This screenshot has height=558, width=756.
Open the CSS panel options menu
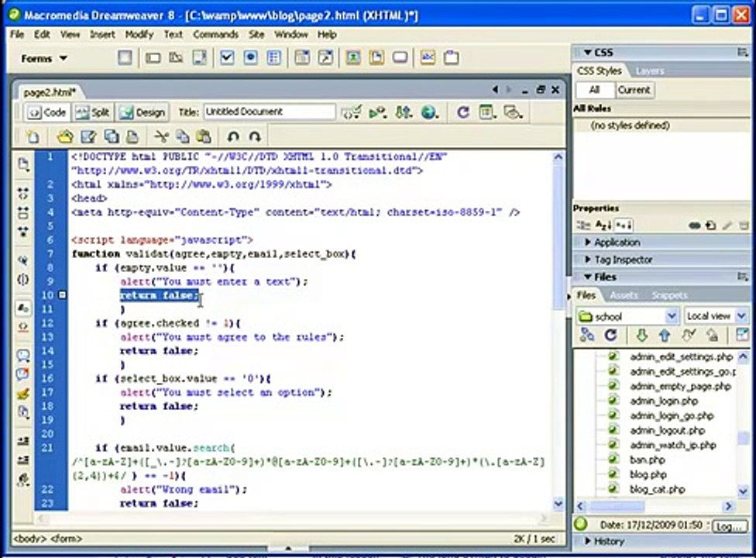pos(743,52)
